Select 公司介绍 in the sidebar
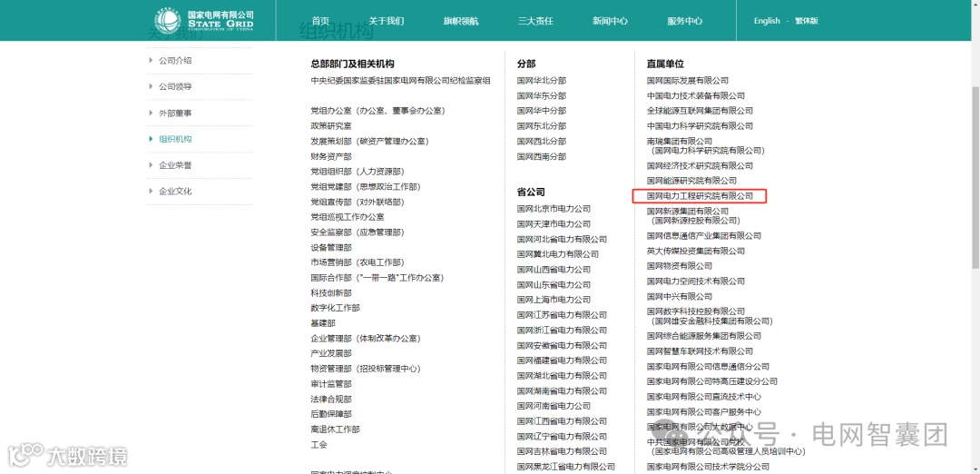 pos(175,61)
